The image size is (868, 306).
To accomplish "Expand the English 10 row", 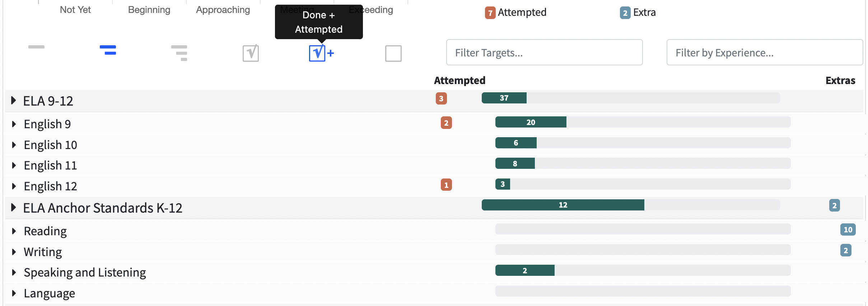I will 14,145.
